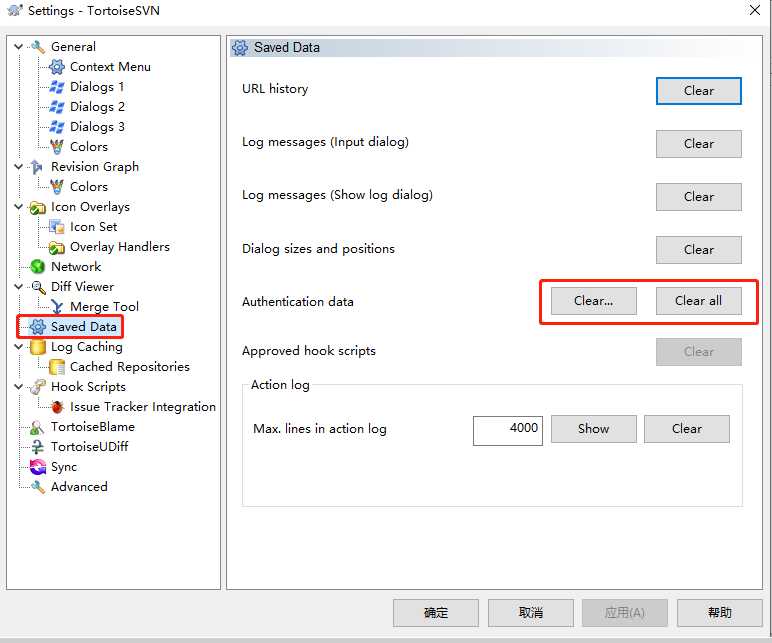This screenshot has width=772, height=643.
Task: Click the TortoiseUDiff icon
Action: [38, 447]
